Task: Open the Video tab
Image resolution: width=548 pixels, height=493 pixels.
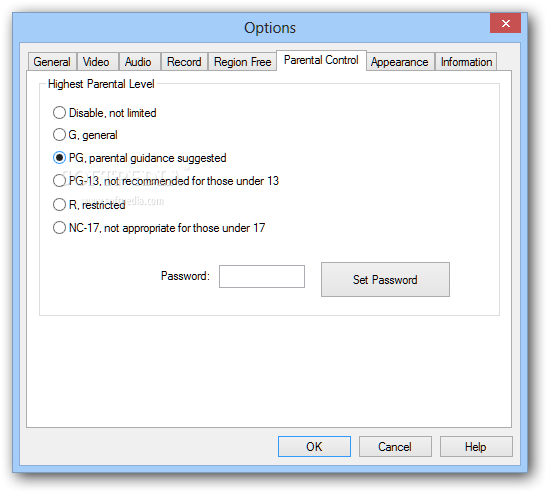Action: pos(98,62)
